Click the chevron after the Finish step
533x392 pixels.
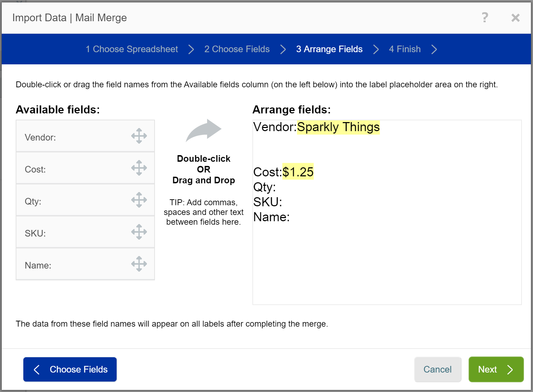[434, 49]
